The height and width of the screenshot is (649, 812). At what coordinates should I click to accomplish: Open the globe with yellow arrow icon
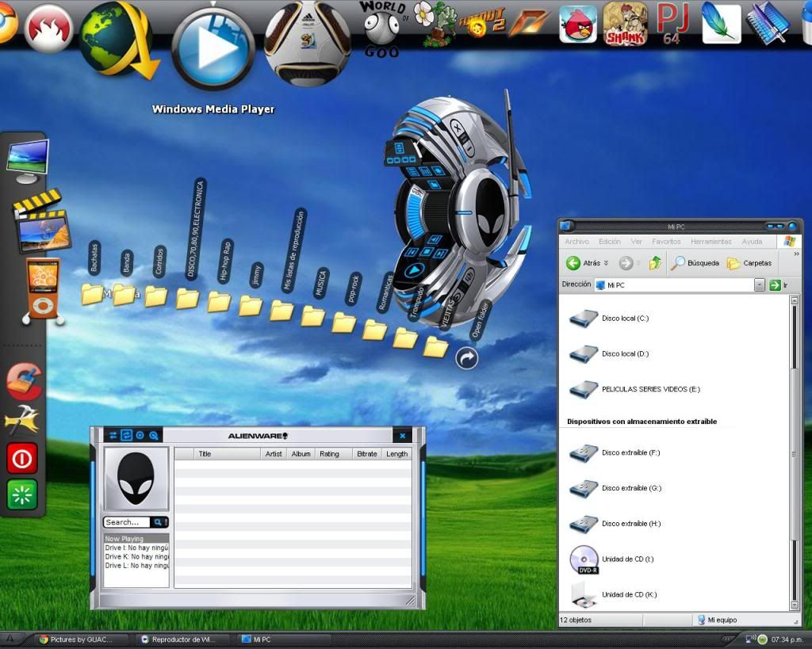click(x=119, y=40)
